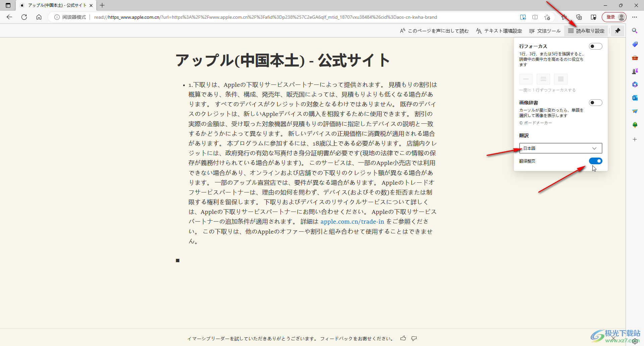Add this page to favorites
This screenshot has height=346, width=644.
click(547, 17)
